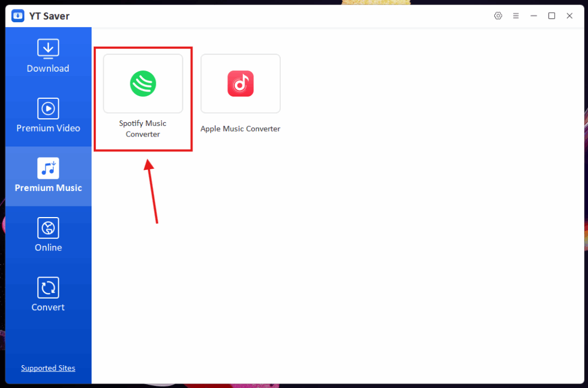Image resolution: width=588 pixels, height=388 pixels.
Task: Open the Supported Sites link
Action: (48, 368)
